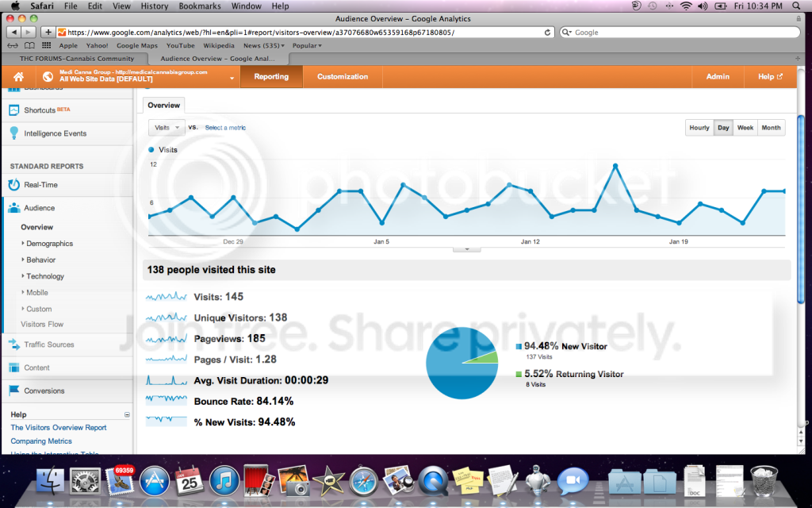Switch graph to Hourly view
This screenshot has width=812, height=508.
(x=699, y=128)
